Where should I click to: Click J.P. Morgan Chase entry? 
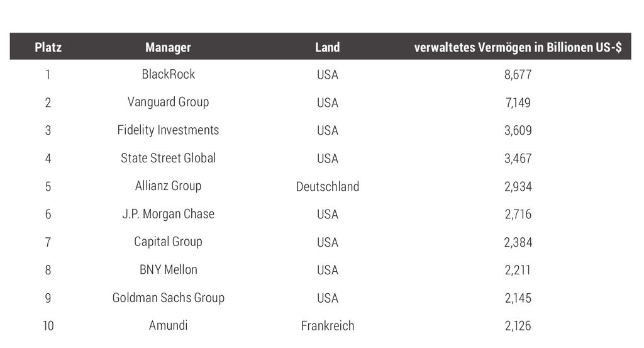coord(168,214)
